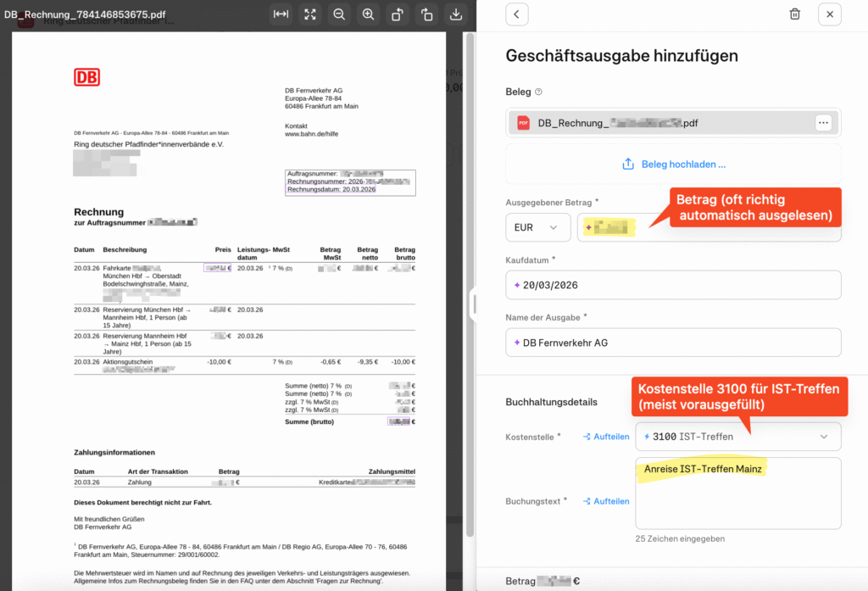Zoom in on the invoice PDF

(x=368, y=14)
